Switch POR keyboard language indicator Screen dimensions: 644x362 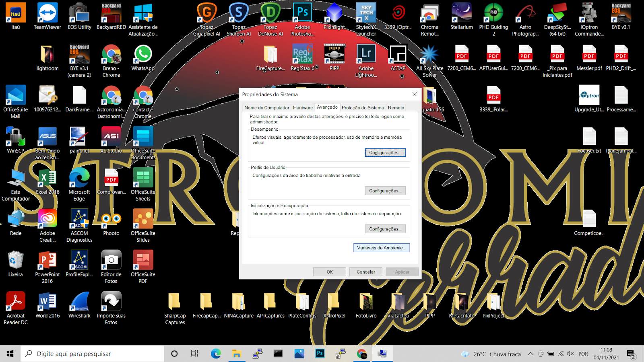pyautogui.click(x=583, y=354)
